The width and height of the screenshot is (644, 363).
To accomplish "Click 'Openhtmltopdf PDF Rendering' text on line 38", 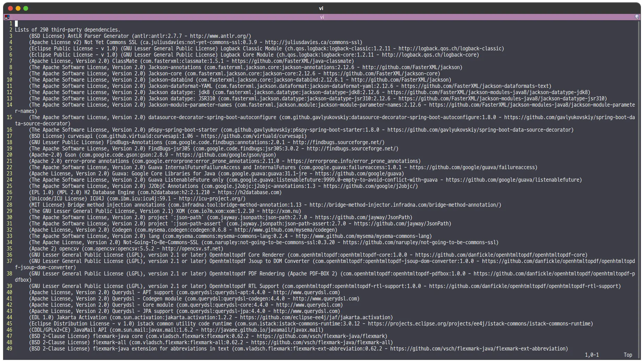I will click(247, 274).
